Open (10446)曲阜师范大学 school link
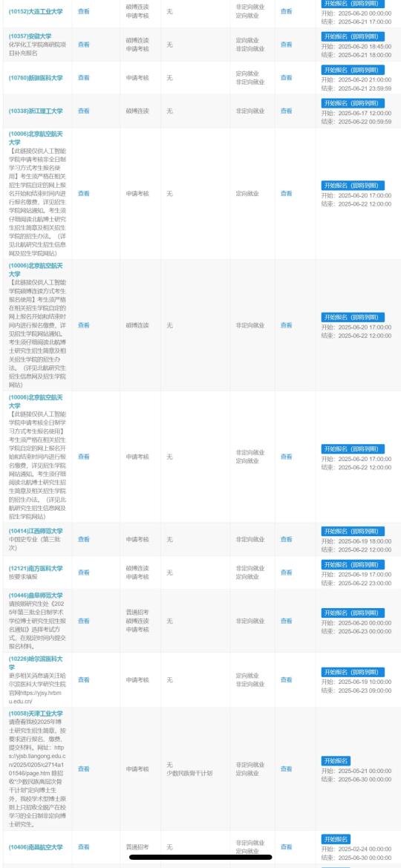 coord(36,595)
